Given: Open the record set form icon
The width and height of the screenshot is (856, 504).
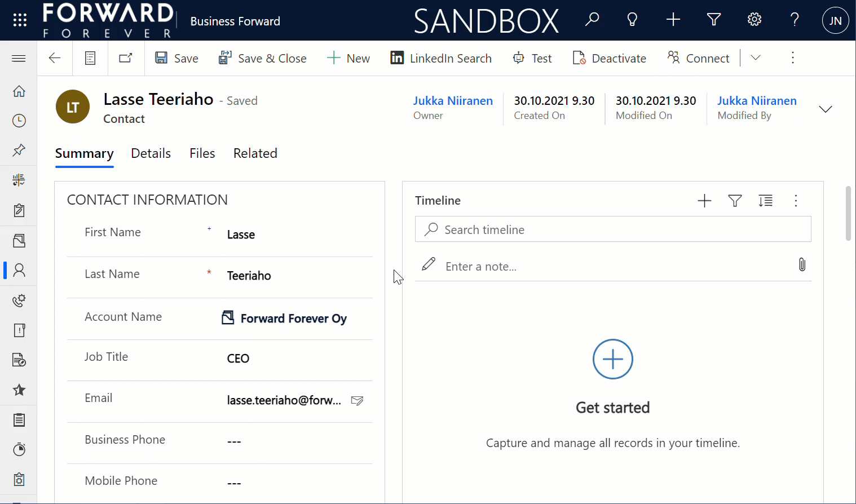Looking at the screenshot, I should (90, 58).
